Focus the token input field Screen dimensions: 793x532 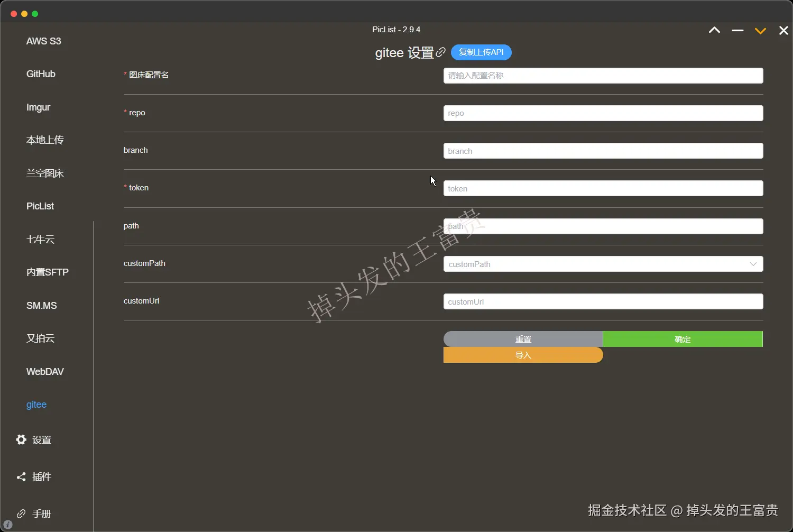pyautogui.click(x=603, y=188)
